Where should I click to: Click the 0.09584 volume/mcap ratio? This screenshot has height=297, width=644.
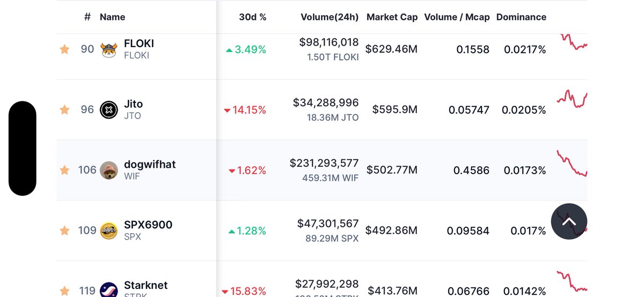468,231
